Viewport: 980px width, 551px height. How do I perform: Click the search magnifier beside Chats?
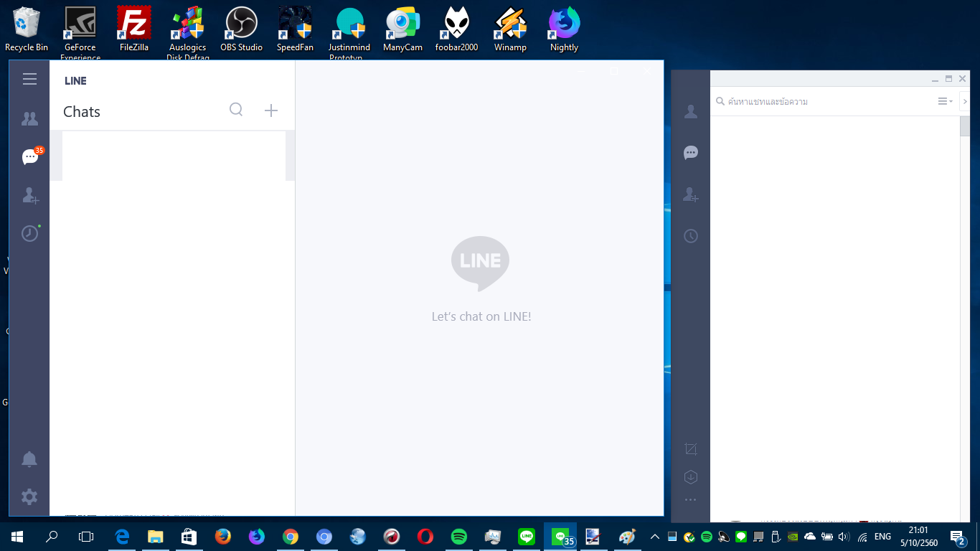[x=236, y=110]
